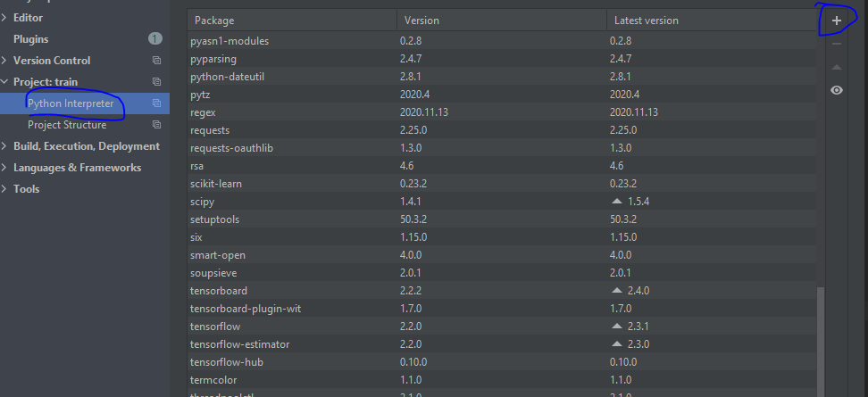Sort by the Latest version column header
868x397 pixels.
(712, 21)
